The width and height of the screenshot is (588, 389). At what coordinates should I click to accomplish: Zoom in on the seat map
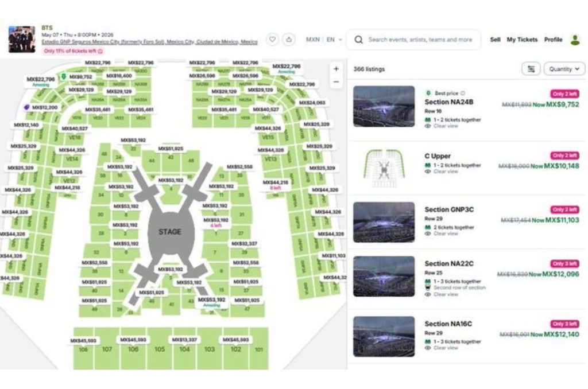(336, 69)
